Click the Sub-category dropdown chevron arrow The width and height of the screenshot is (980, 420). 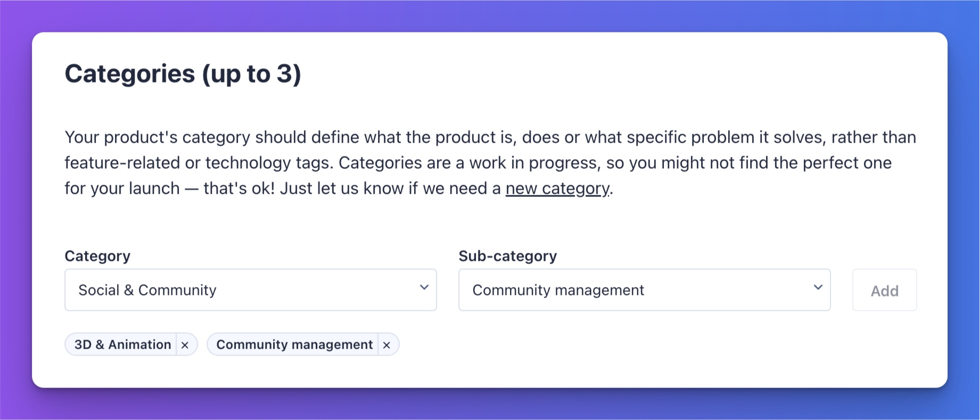click(x=818, y=287)
